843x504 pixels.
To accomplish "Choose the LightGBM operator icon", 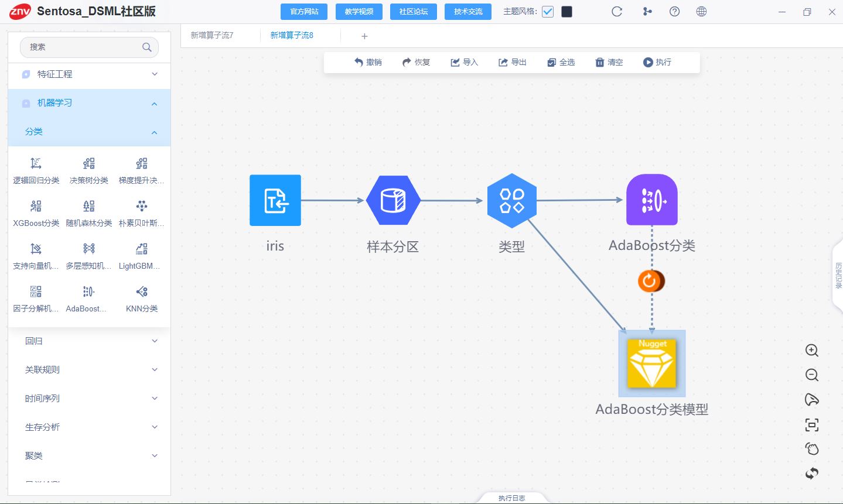I will click(x=142, y=249).
